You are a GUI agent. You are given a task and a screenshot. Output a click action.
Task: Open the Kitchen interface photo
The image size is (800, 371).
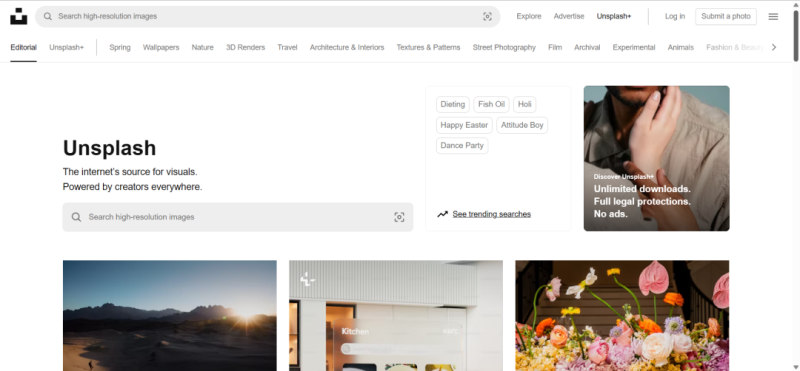coord(396,315)
